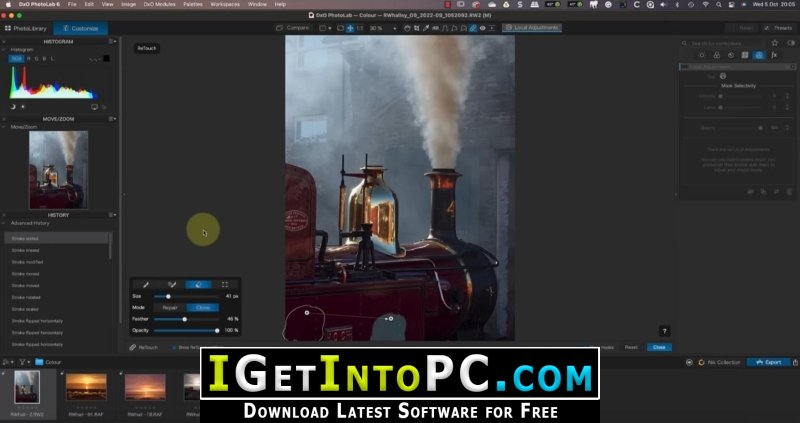
Task: Adjust the Feather slider
Action: coord(186,319)
